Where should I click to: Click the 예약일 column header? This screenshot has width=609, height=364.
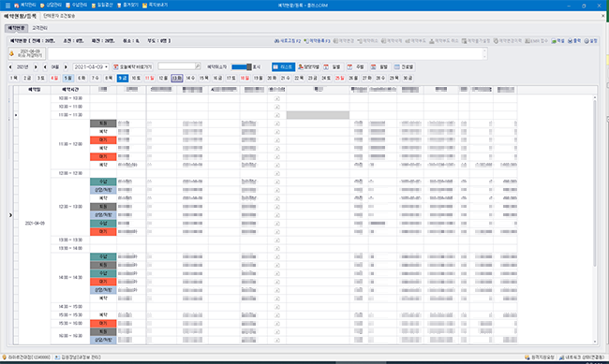click(35, 90)
